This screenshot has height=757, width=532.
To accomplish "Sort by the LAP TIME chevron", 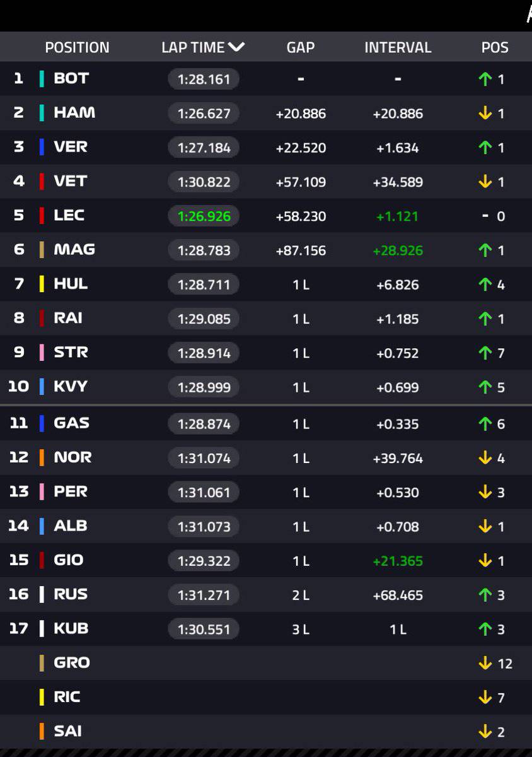I will point(236,47).
